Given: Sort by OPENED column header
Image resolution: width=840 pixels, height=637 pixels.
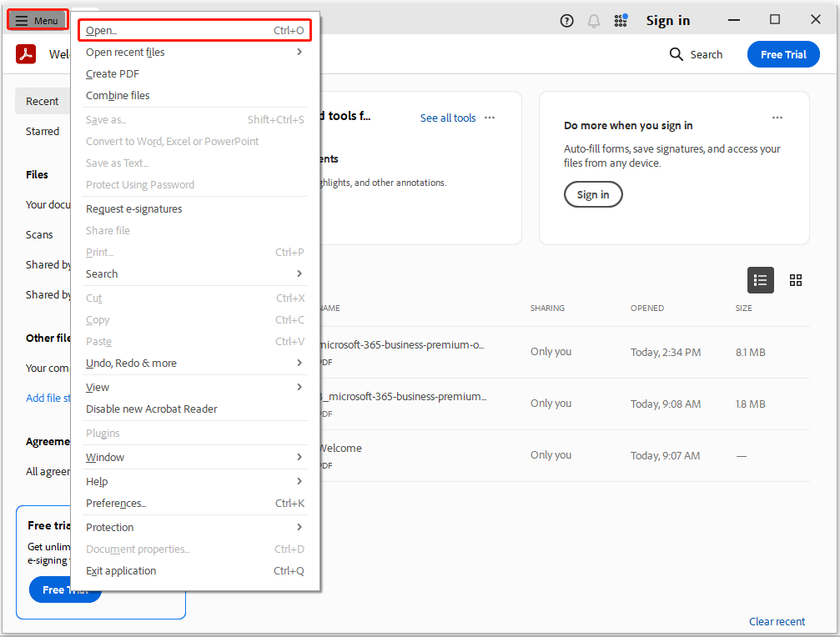Looking at the screenshot, I should click(646, 308).
